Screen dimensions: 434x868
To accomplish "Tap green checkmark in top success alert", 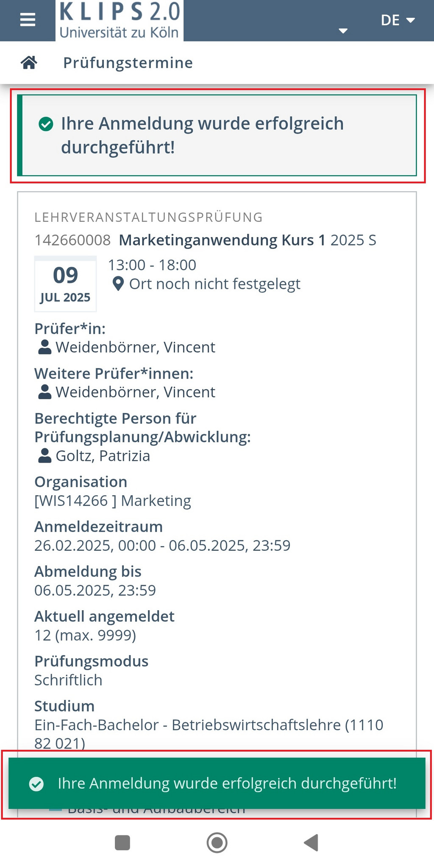I will click(x=46, y=124).
